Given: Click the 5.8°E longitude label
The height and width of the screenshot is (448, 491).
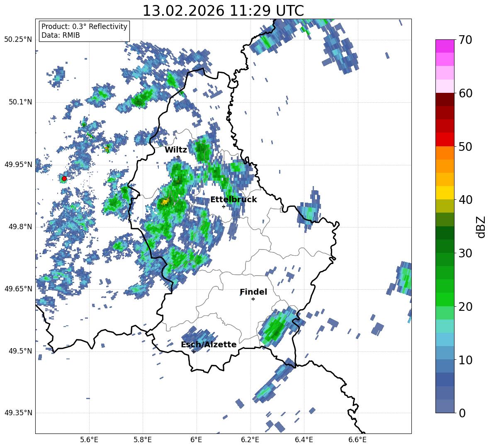Looking at the screenshot, I should click(x=143, y=440).
